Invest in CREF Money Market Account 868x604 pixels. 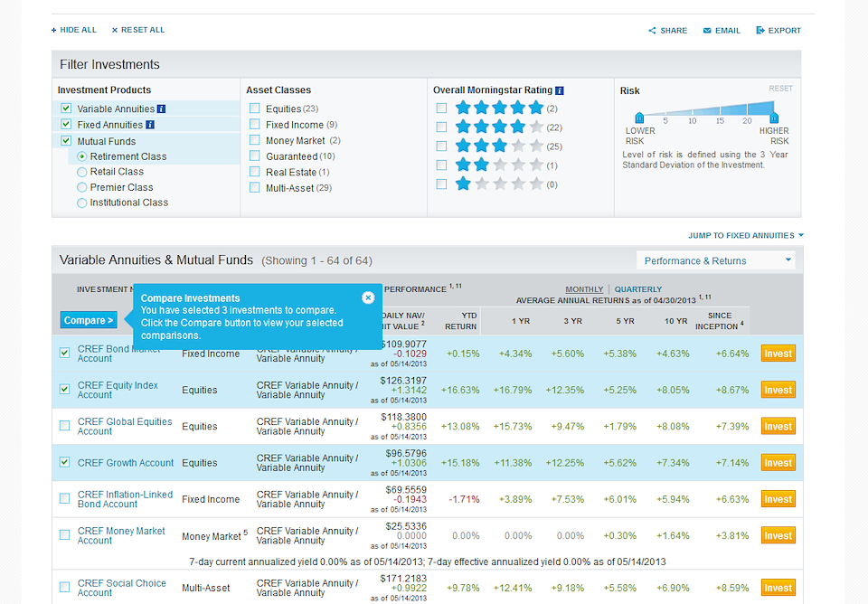point(778,535)
